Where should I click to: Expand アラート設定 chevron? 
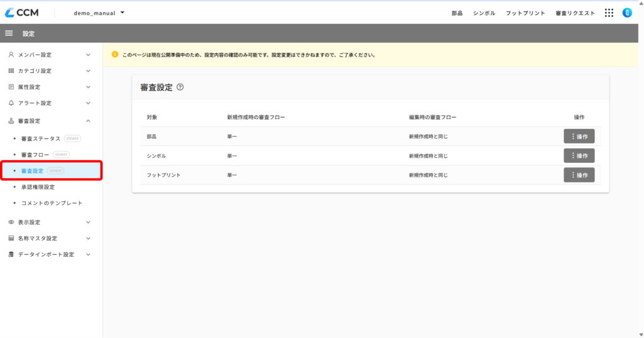pos(88,103)
